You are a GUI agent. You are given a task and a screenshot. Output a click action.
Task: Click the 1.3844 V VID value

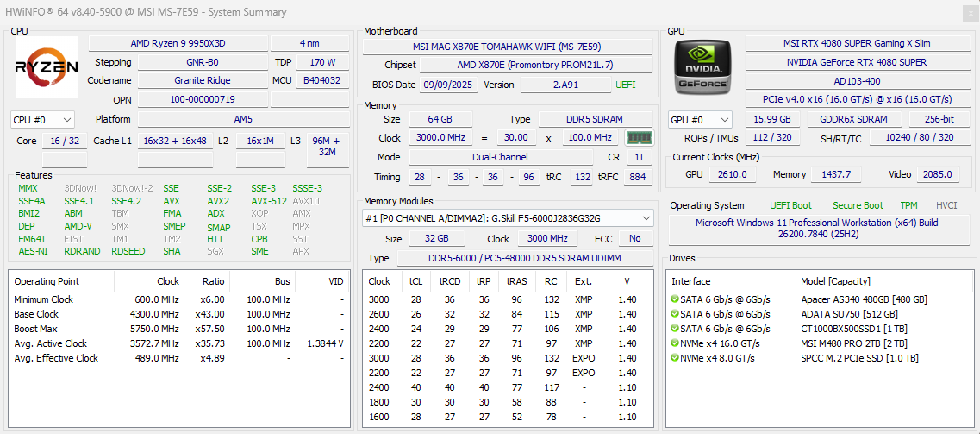(326, 343)
